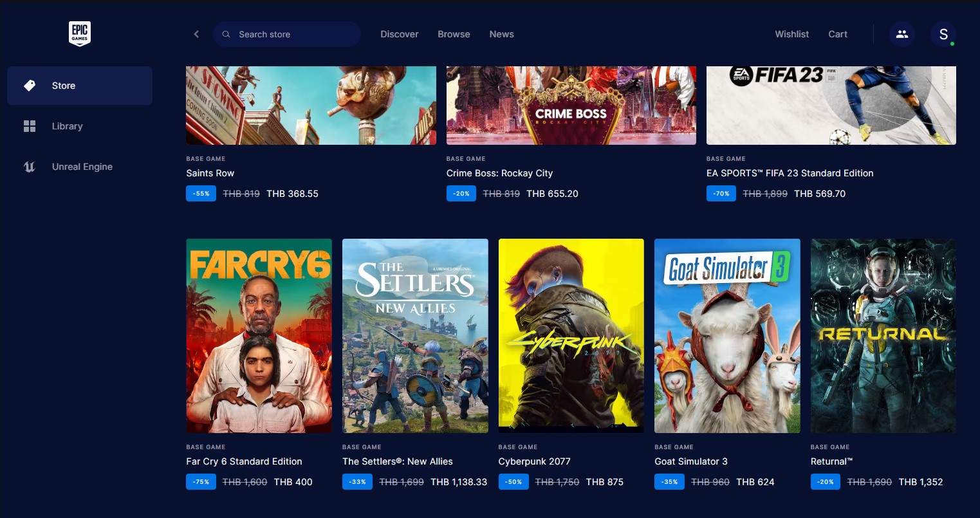This screenshot has height=518, width=980.
Task: Click the Saints Row title
Action: tap(210, 173)
